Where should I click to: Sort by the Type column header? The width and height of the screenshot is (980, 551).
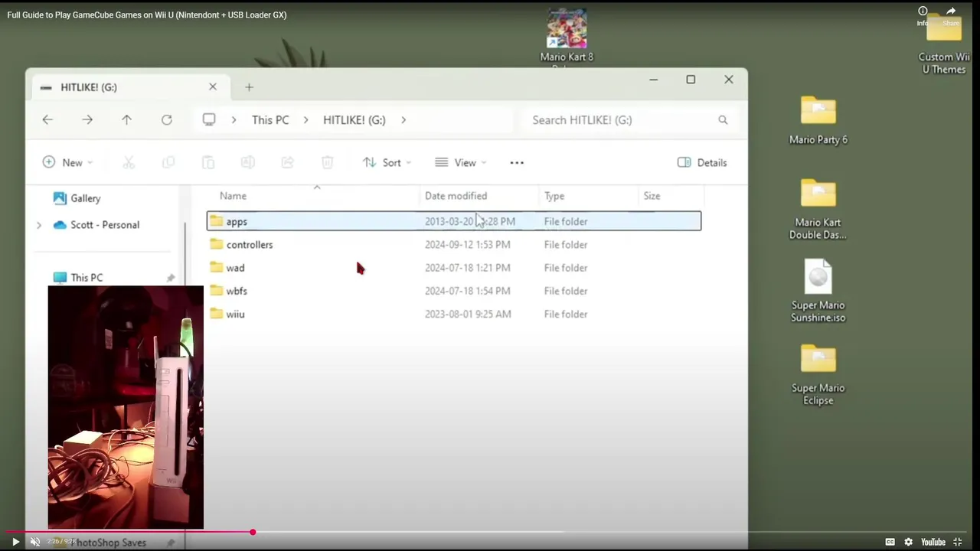pos(589,196)
